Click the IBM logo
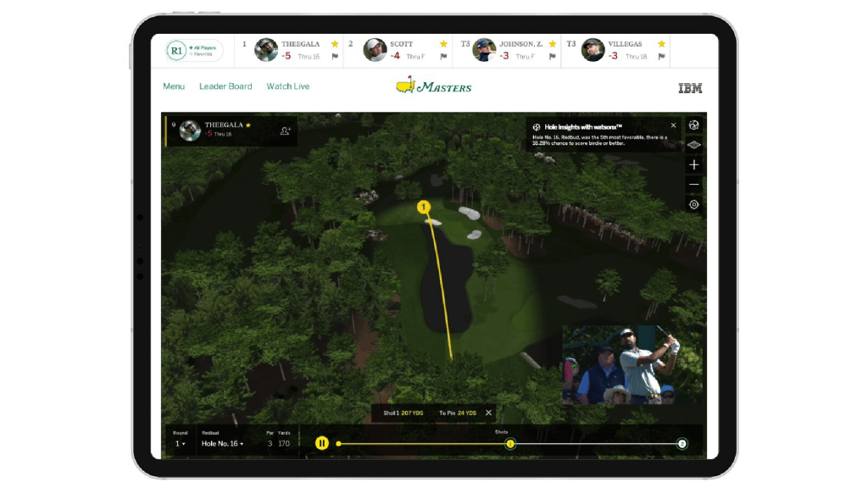 pos(690,88)
